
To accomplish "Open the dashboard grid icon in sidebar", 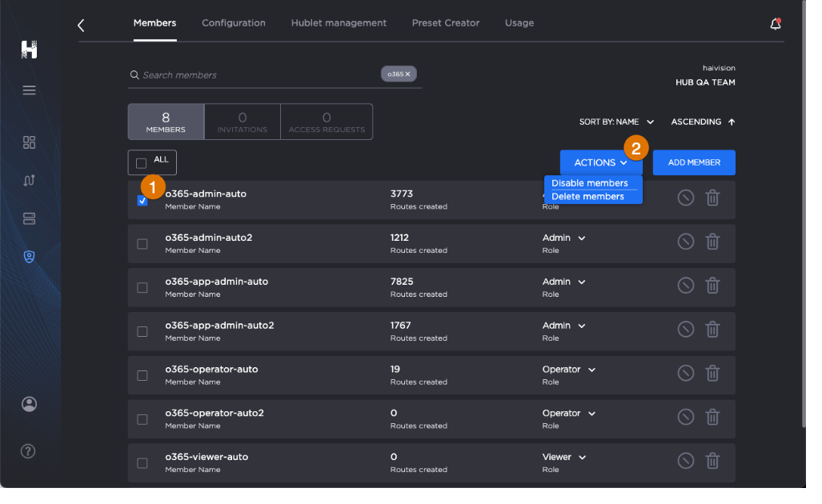I will coord(30,142).
